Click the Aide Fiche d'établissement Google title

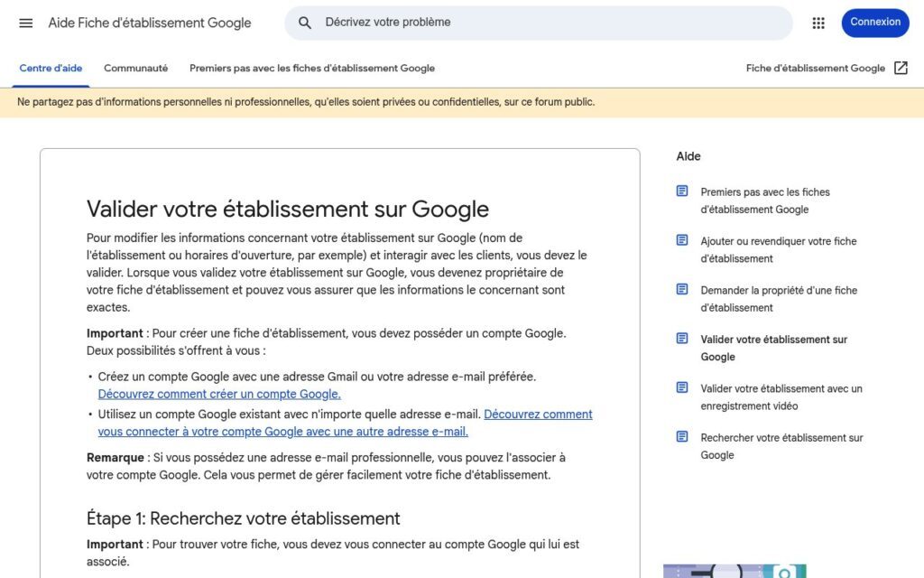(x=150, y=23)
